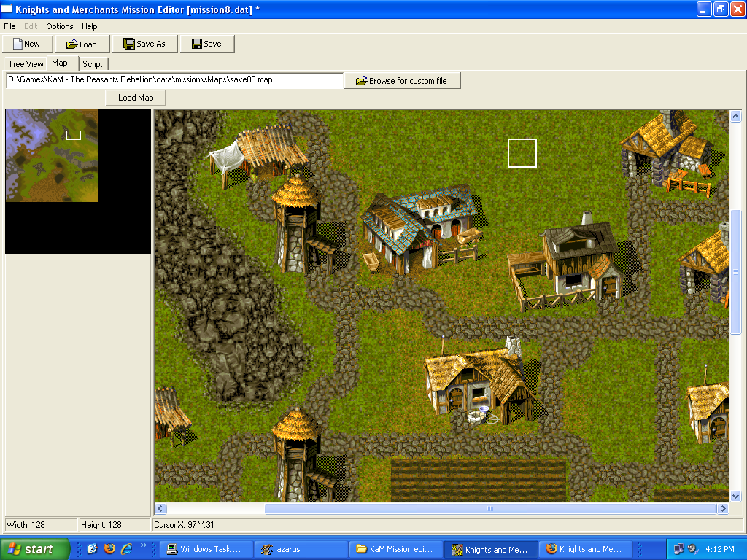The height and width of the screenshot is (560, 747).
Task: Click the New mission toolbar button
Action: click(28, 44)
